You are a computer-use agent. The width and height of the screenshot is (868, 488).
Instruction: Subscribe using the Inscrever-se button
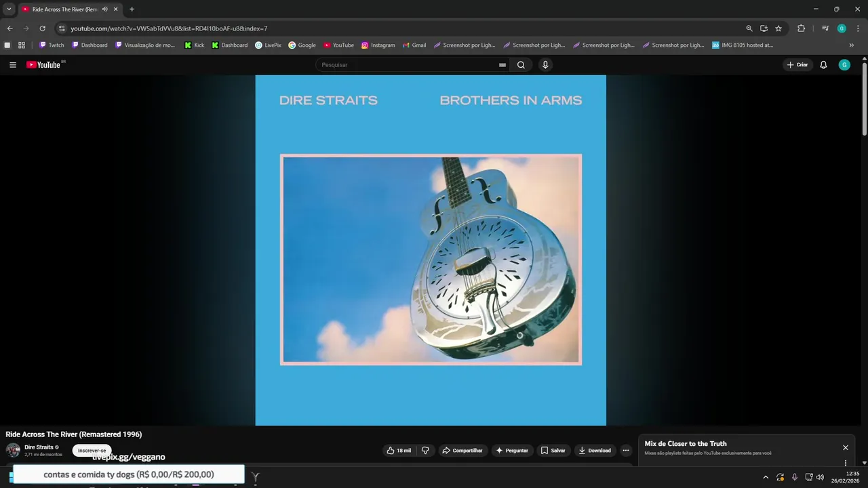[92, 451]
